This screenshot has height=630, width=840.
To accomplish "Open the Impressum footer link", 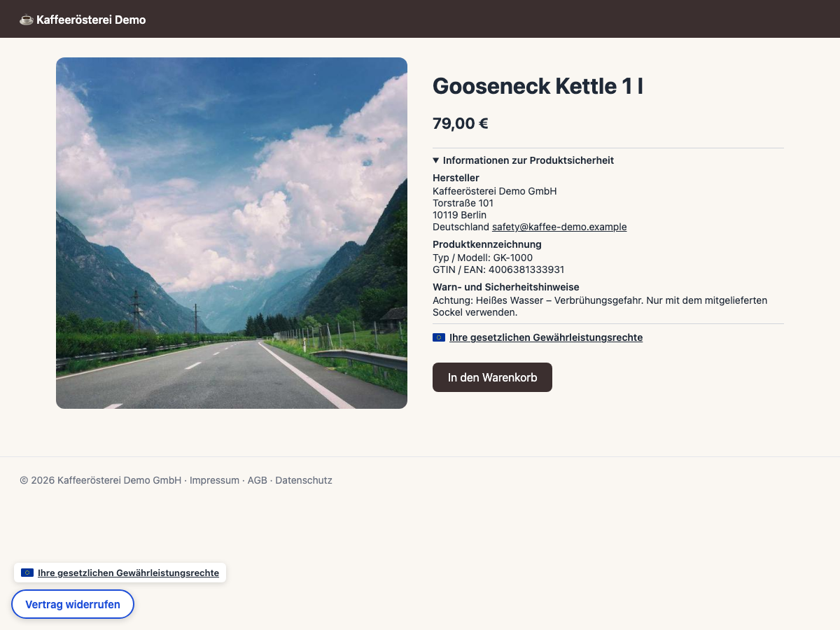I will (x=214, y=480).
